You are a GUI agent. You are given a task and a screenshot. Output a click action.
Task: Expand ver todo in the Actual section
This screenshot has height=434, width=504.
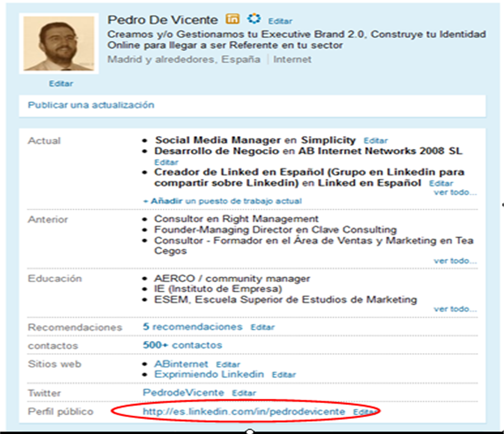[455, 192]
